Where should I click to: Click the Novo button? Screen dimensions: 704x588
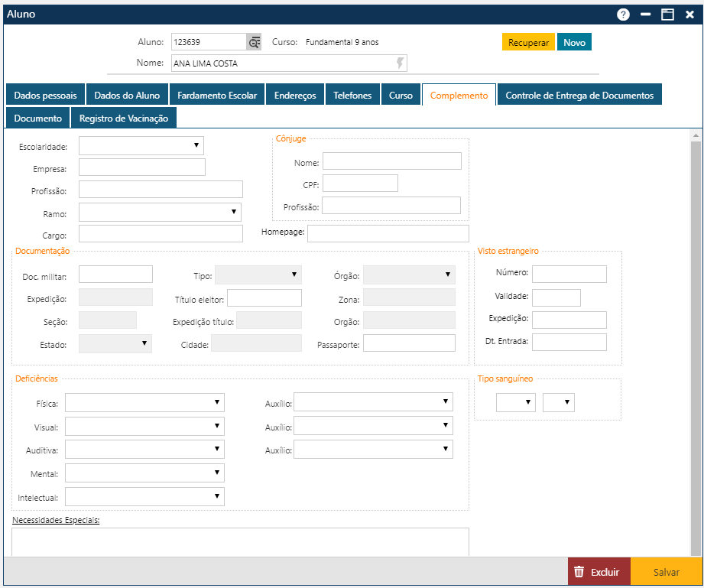pyautogui.click(x=574, y=43)
